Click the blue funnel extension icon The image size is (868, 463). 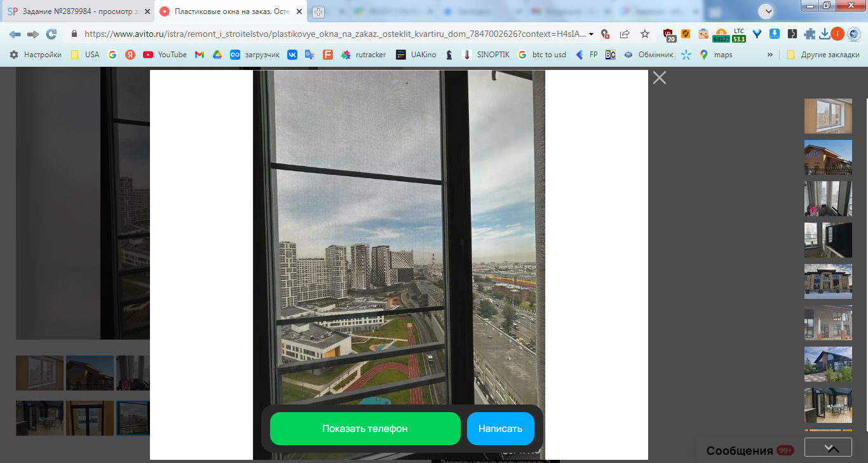757,34
